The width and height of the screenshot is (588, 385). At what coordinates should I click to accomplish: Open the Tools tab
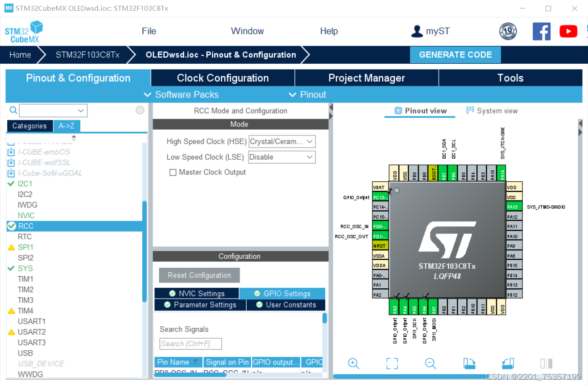click(510, 78)
